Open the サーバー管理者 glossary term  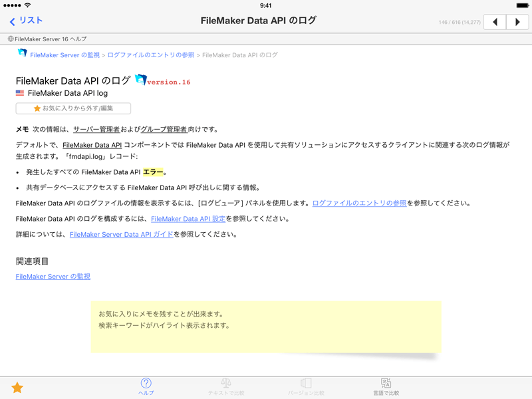pos(96,130)
